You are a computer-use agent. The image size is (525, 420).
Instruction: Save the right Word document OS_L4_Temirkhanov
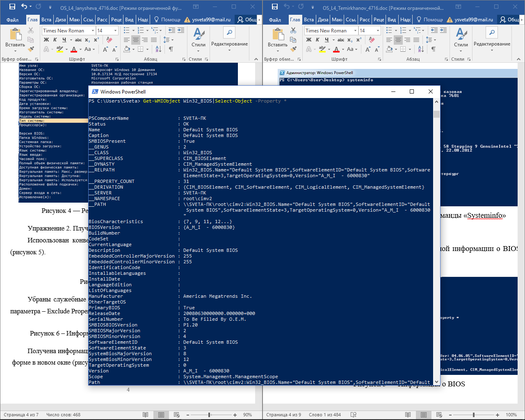[275, 7]
